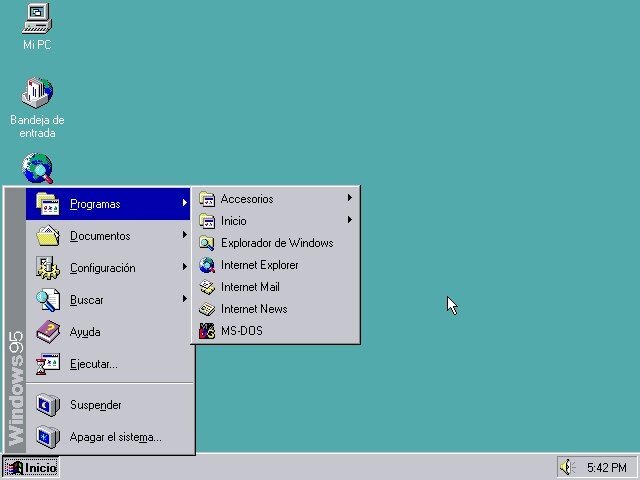The image size is (640, 480).
Task: Click the Suspender moon monitor icon
Action: click(x=47, y=405)
